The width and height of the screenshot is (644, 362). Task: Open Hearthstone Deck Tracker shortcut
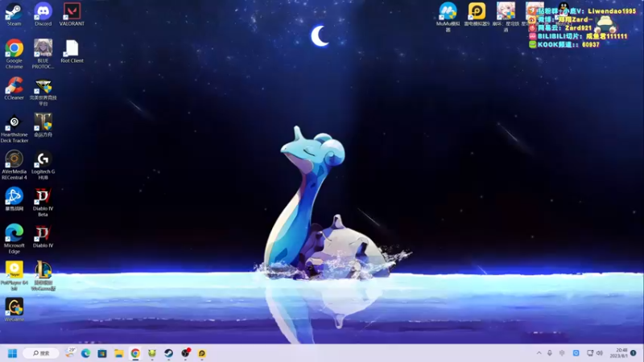coord(14,128)
